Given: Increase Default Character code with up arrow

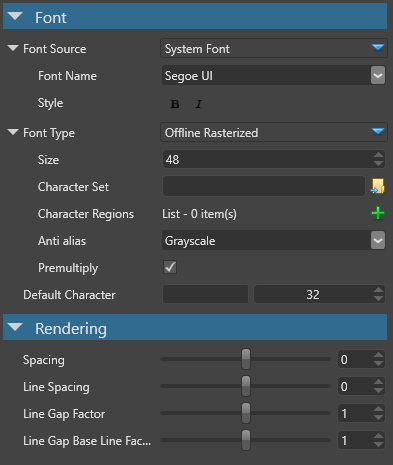Looking at the screenshot, I should tap(378, 290).
